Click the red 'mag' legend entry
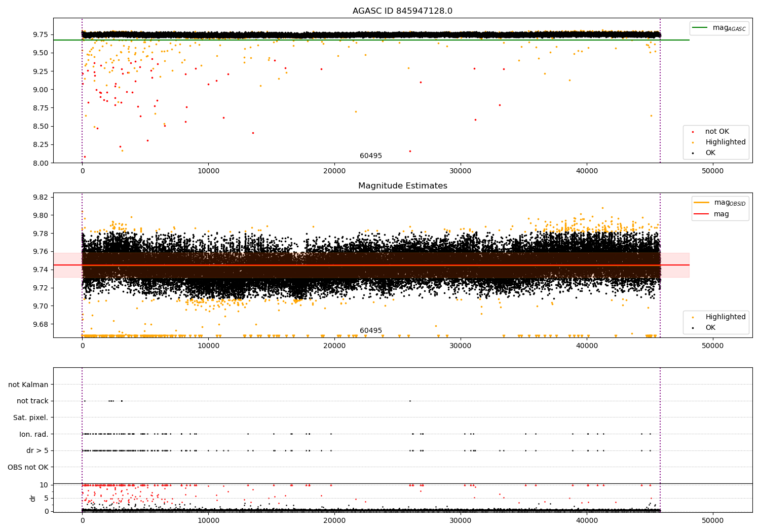This screenshot has height=532, width=760. pyautogui.click(x=711, y=214)
